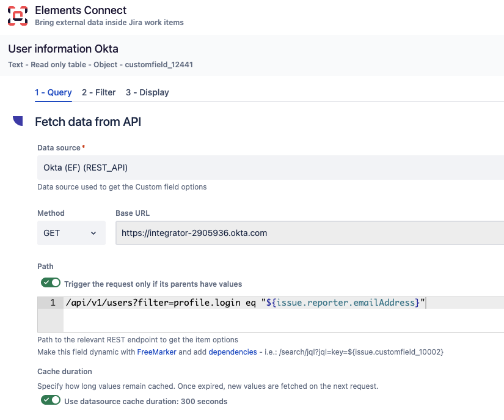Click 'Path to the relevant REST endpoint' help text
504x420 pixels.
tap(137, 339)
